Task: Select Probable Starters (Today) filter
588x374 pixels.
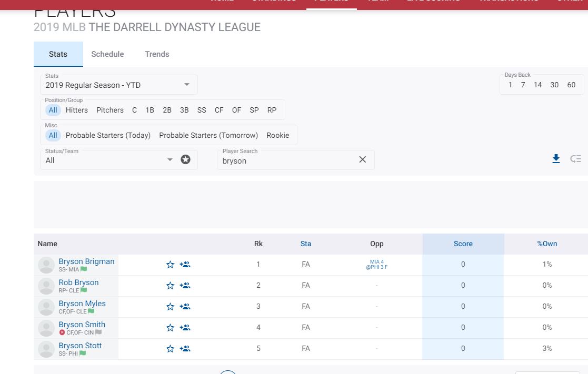Action: [x=108, y=135]
